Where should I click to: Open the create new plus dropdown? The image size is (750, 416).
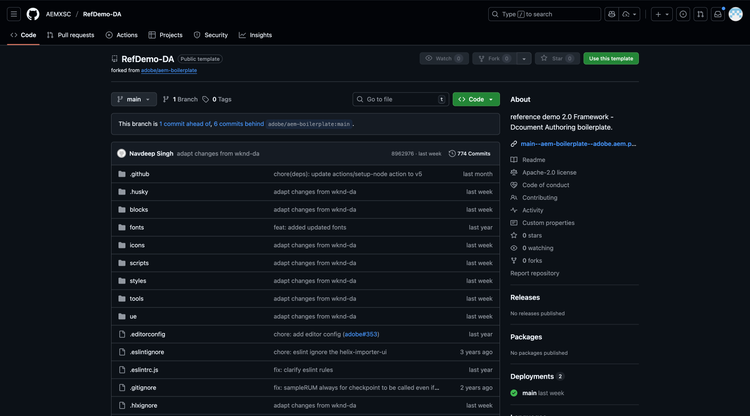(x=661, y=14)
